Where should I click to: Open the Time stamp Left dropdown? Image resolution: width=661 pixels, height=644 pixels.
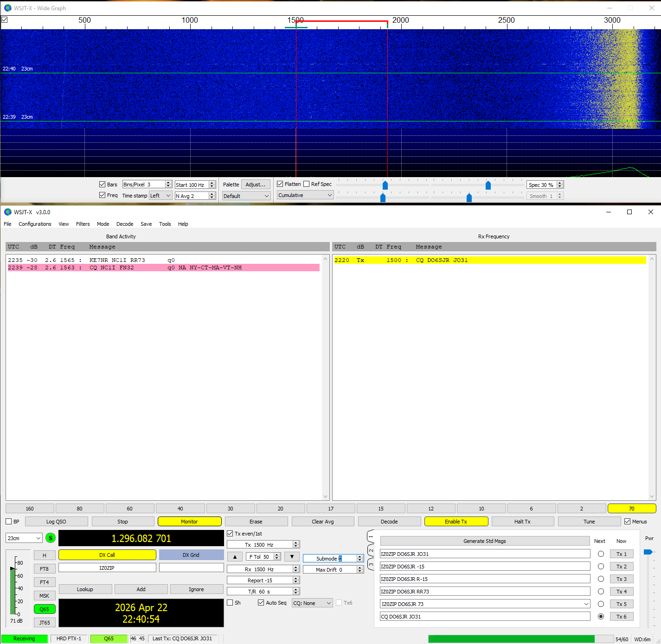click(x=160, y=196)
